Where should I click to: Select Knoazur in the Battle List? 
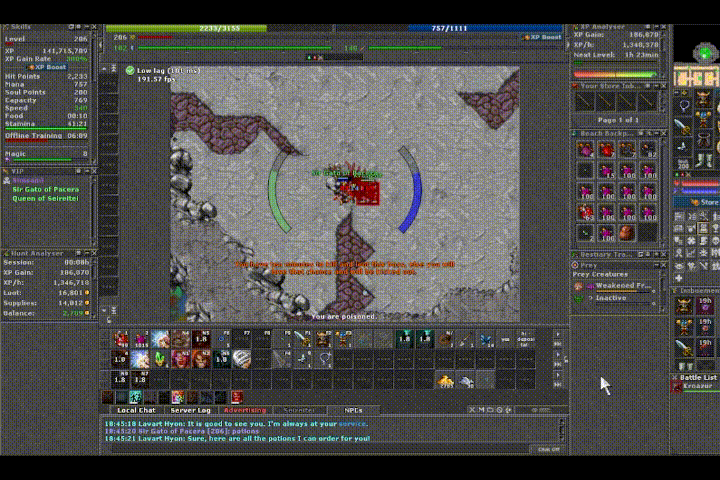coord(697,386)
